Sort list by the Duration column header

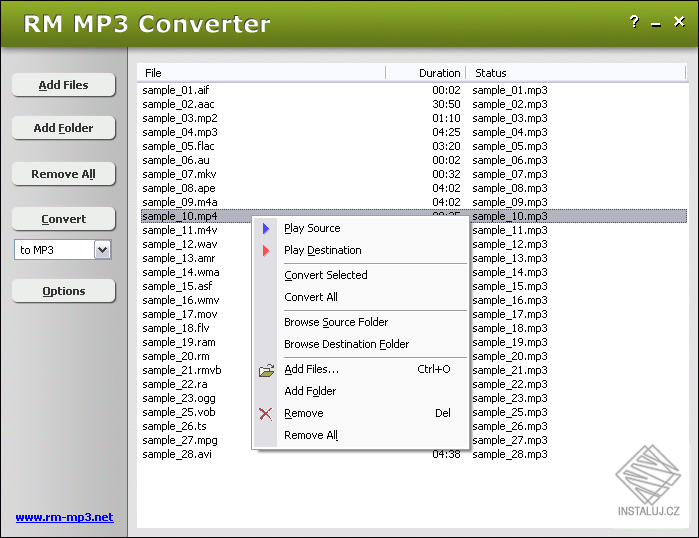pos(439,73)
